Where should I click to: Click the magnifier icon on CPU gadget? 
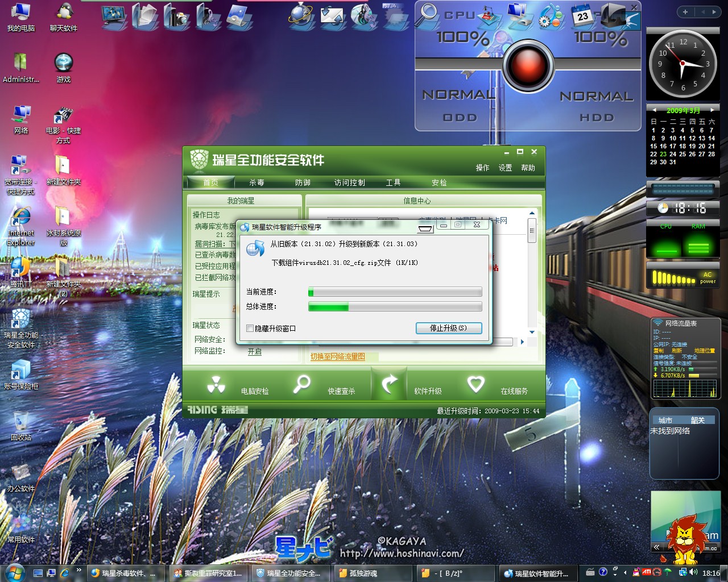(427, 15)
